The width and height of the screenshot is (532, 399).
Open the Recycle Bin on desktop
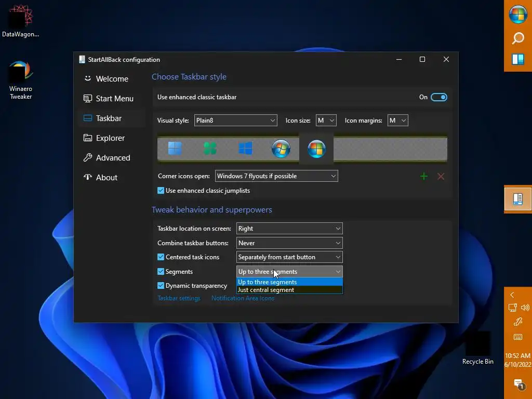pyautogui.click(x=478, y=349)
